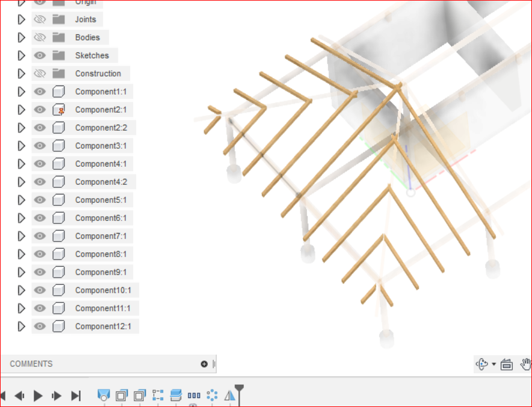The height and width of the screenshot is (407, 532).
Task: Expand the Component2:1 node
Action: tap(22, 110)
